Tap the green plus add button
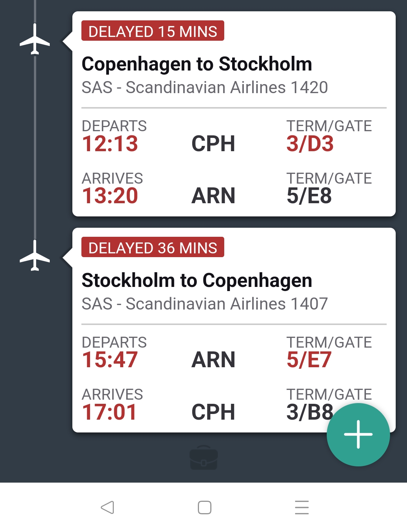407x532 pixels. 358,434
